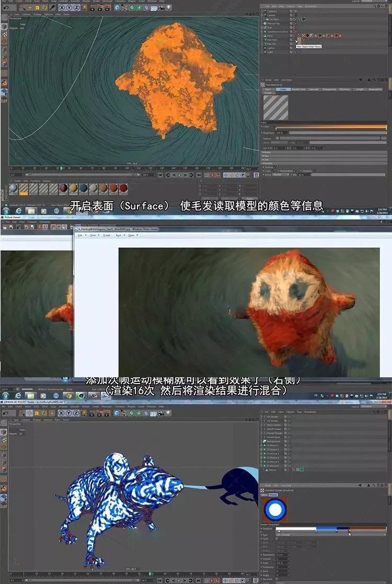Click Light bulb icon in hair scene toolbar

pyautogui.click(x=168, y=7)
